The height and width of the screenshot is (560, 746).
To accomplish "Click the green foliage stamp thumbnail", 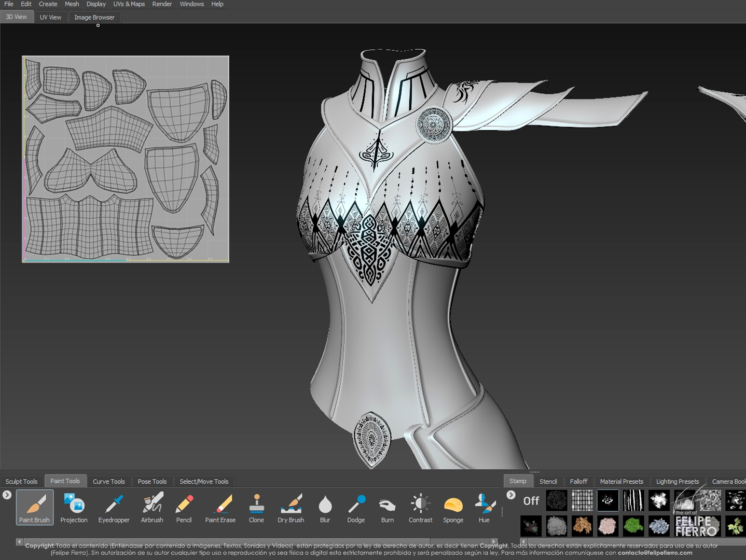I will (x=633, y=526).
